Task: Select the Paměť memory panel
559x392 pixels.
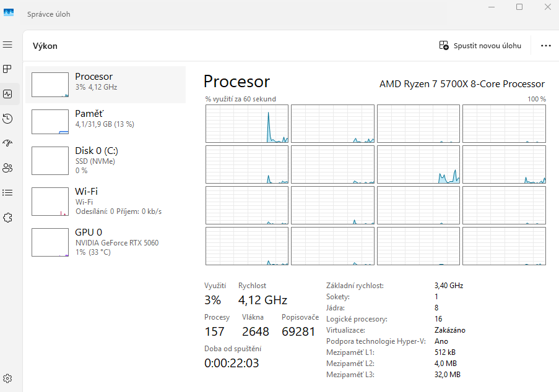Action: coord(105,119)
